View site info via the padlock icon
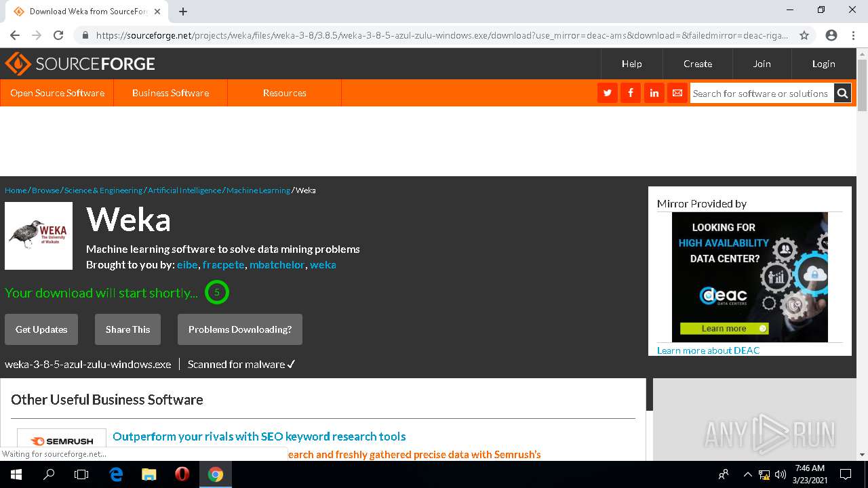This screenshot has width=868, height=488. (85, 35)
